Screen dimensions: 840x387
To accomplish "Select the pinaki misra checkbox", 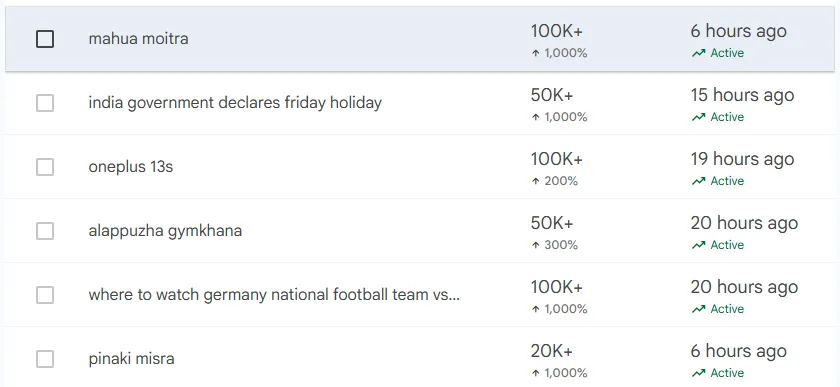I will 45,359.
